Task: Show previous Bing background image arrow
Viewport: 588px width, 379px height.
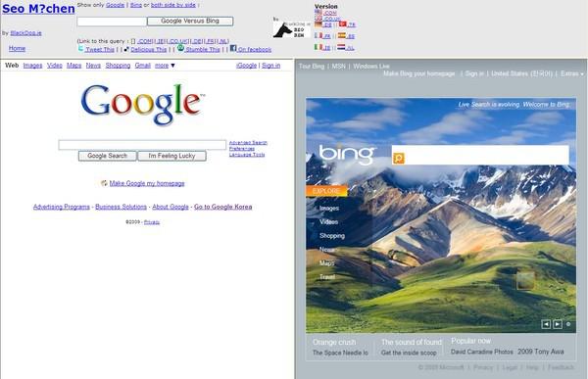Action: tap(546, 324)
